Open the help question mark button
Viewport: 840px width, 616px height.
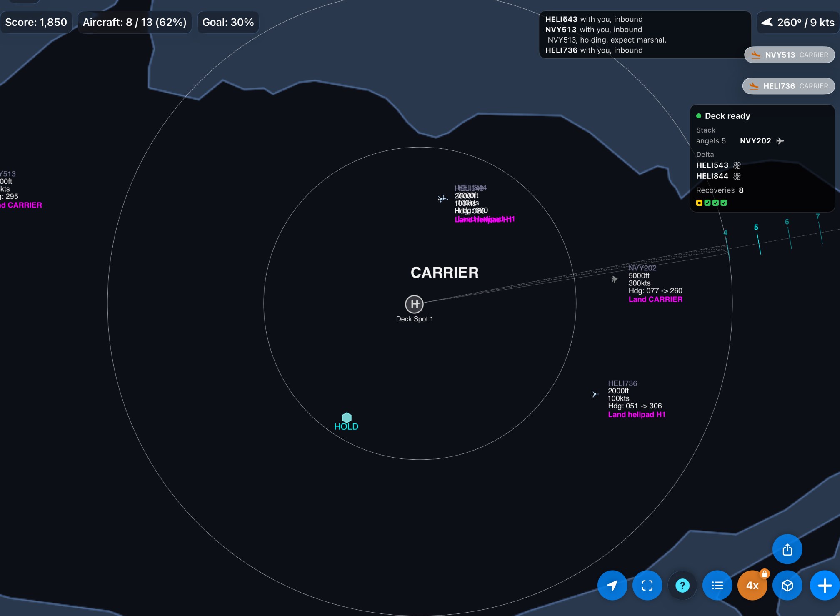pos(682,586)
